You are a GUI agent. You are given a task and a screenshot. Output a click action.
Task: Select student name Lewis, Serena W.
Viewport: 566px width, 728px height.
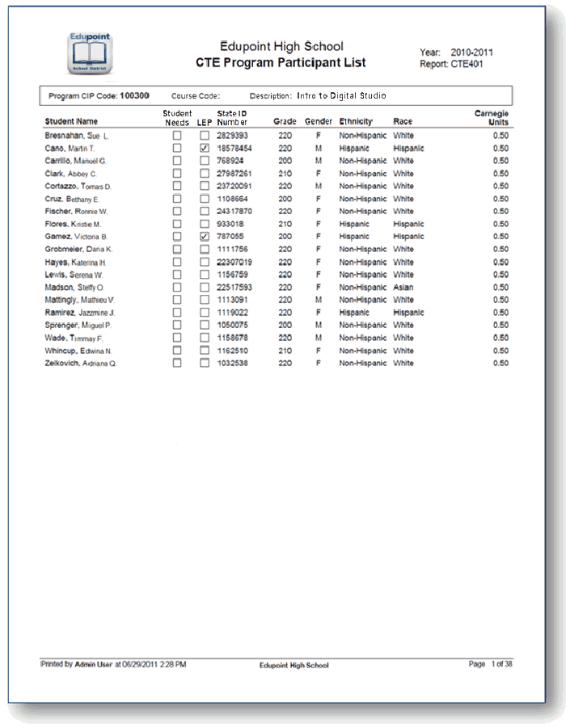pos(74,275)
